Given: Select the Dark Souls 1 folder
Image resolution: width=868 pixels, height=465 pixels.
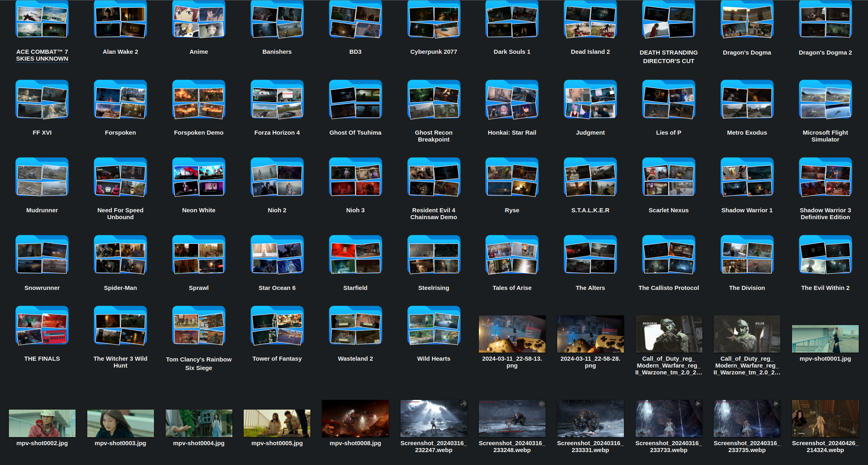Looking at the screenshot, I should 512,19.
